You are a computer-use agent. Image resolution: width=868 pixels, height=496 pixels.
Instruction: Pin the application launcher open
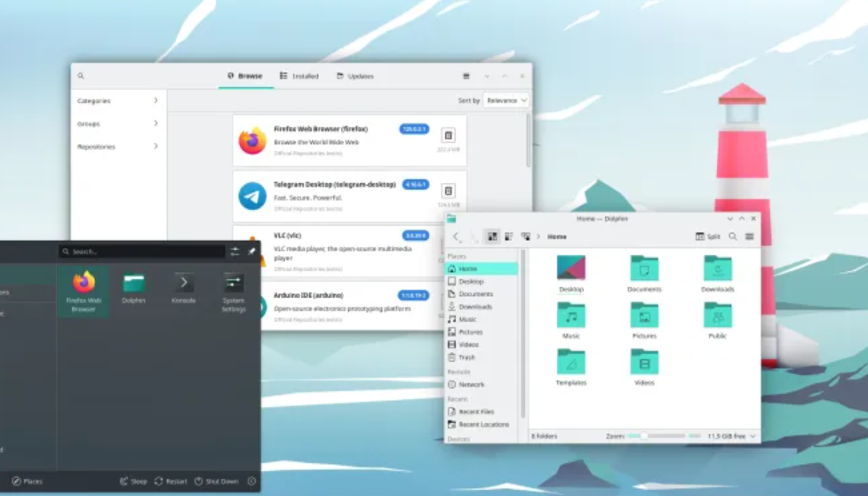[251, 252]
